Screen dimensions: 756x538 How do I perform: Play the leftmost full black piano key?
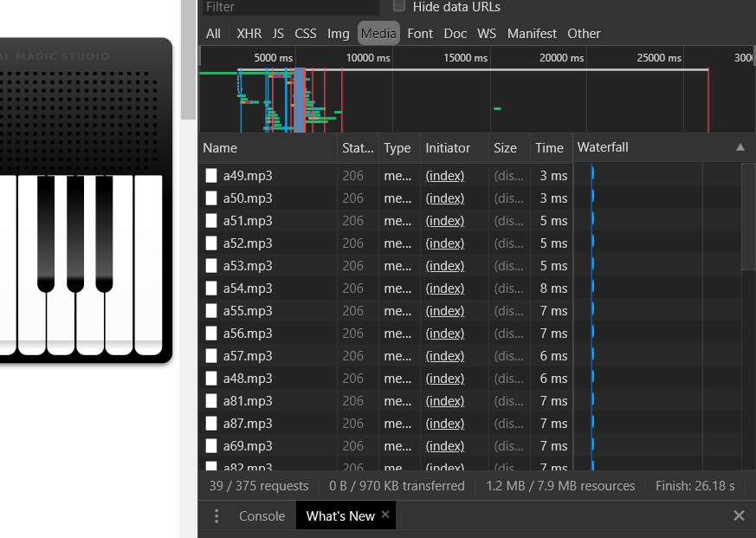46,234
